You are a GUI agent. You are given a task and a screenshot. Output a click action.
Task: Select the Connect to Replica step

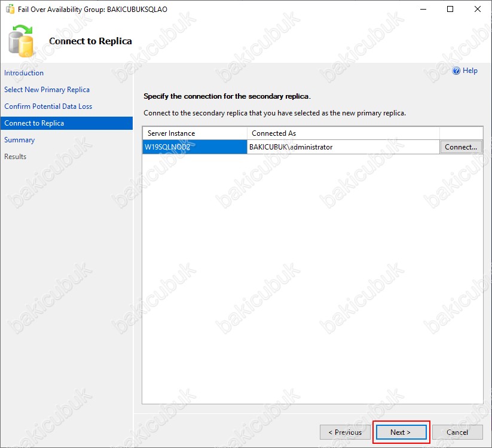click(66, 123)
